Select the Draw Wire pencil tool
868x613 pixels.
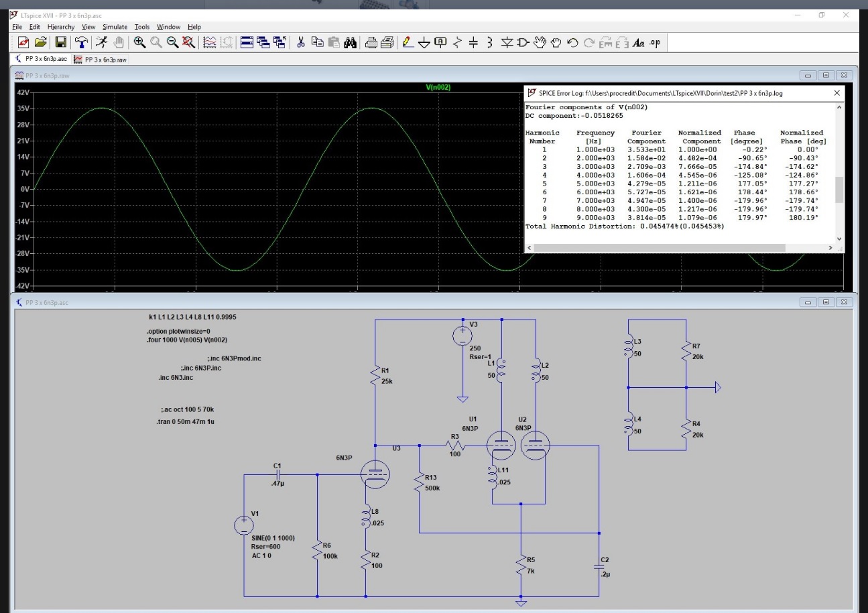click(x=408, y=43)
